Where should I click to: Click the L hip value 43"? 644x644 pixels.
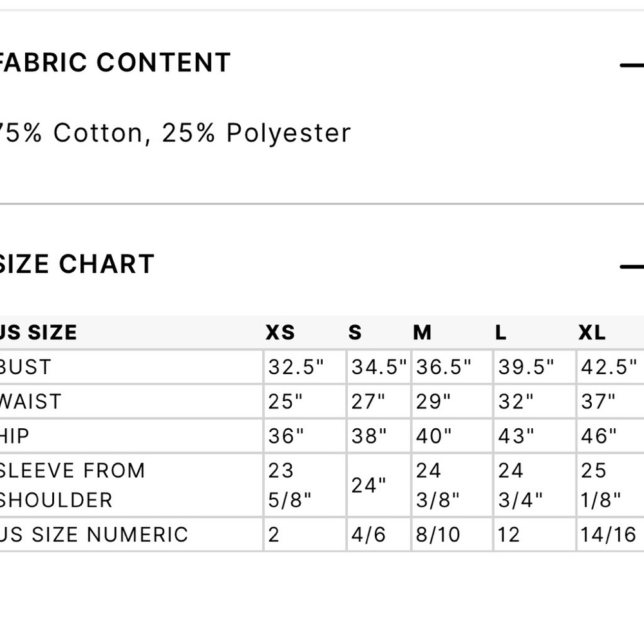[x=516, y=436]
